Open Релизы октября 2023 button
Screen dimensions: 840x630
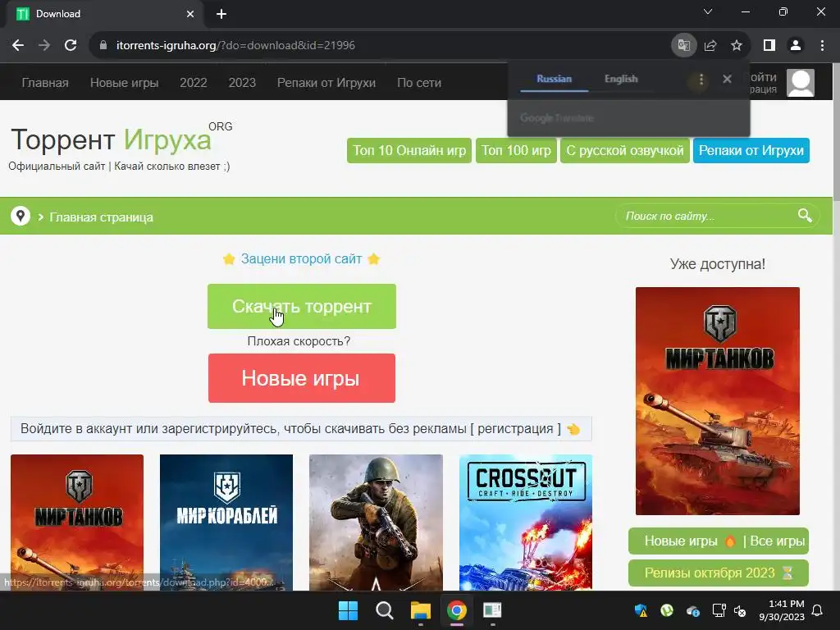[719, 573]
